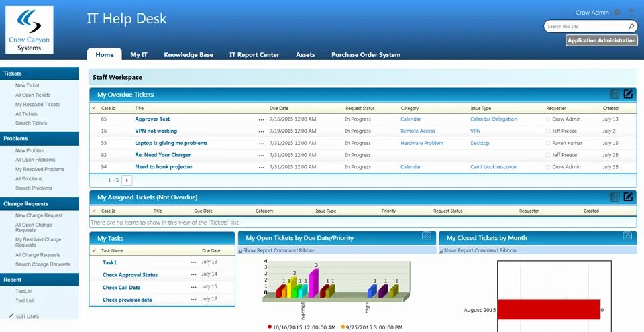The image size is (644, 332).
Task: Sort overdue tickets by Created column
Action: (610, 109)
